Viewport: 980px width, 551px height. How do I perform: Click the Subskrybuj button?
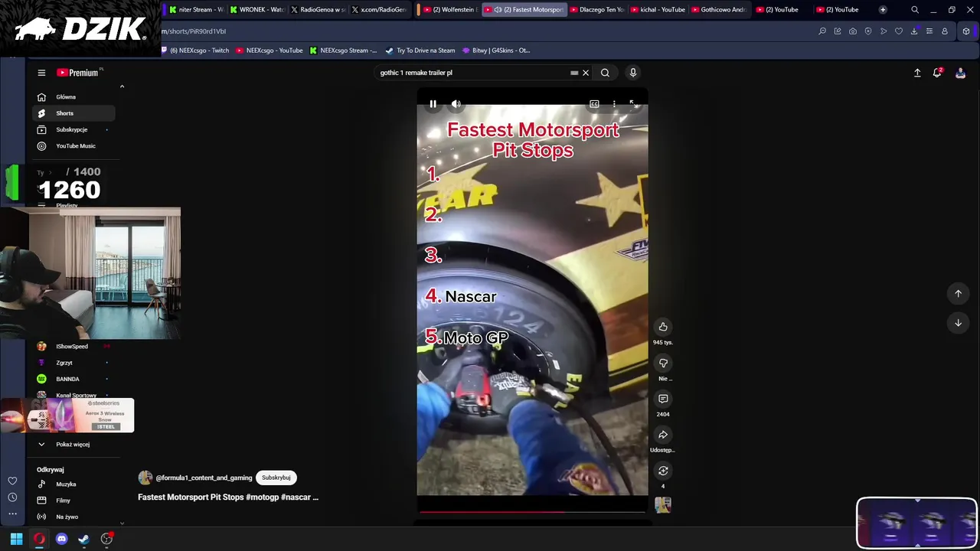click(276, 478)
